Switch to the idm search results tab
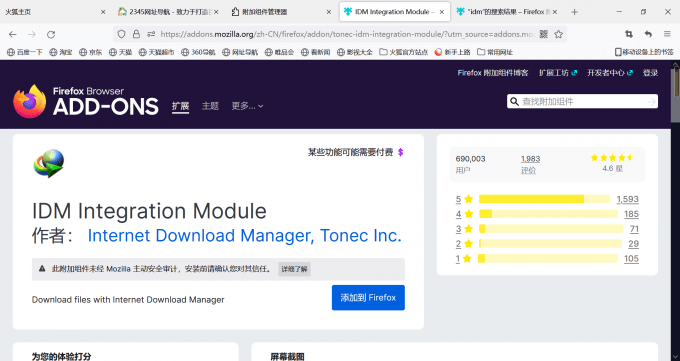Screen dimensions: 680x361 pos(507,12)
